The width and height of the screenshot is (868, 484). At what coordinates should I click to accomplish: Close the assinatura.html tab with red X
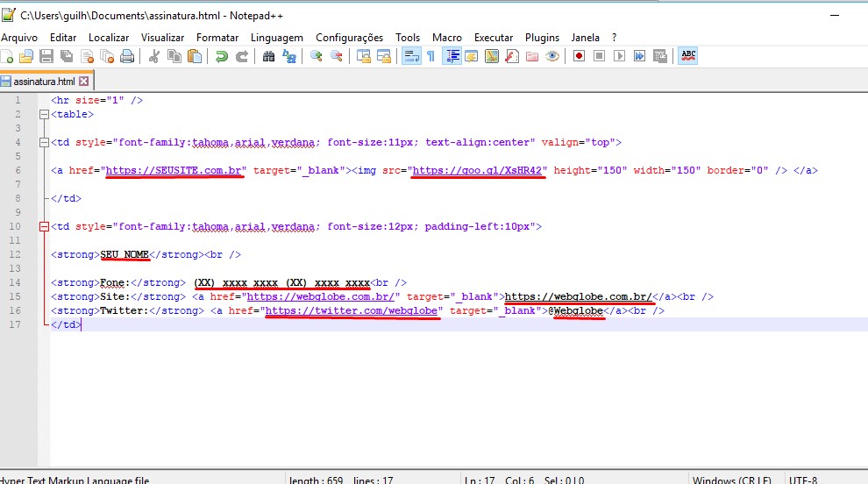(x=83, y=82)
